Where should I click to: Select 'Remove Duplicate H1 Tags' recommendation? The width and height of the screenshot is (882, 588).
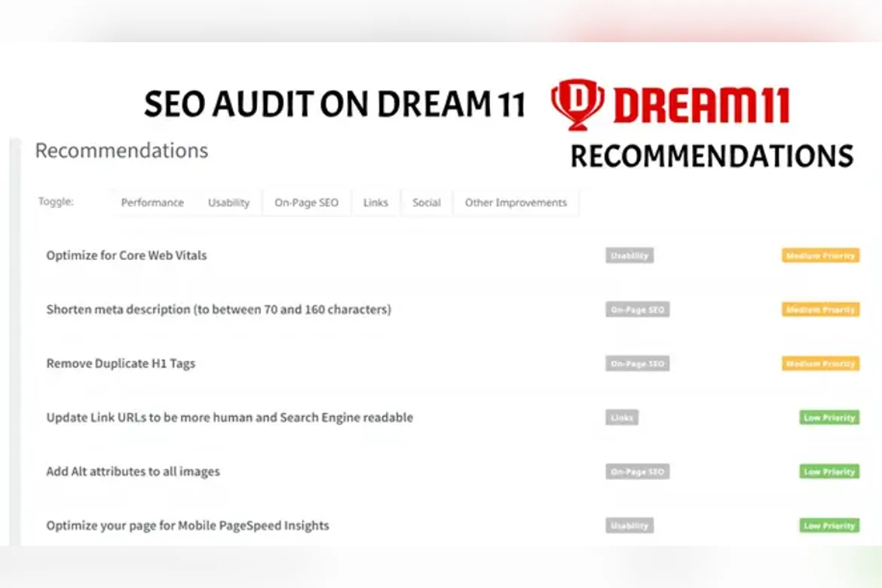[121, 363]
